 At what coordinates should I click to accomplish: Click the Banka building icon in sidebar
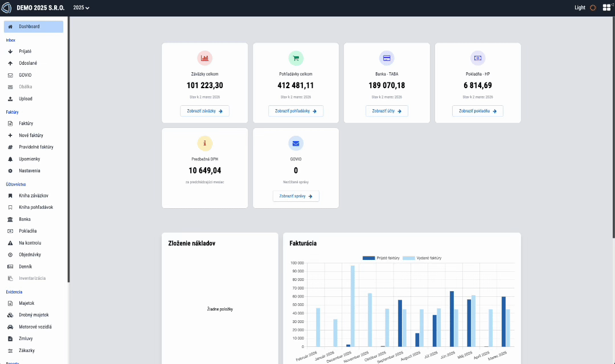pyautogui.click(x=10, y=220)
